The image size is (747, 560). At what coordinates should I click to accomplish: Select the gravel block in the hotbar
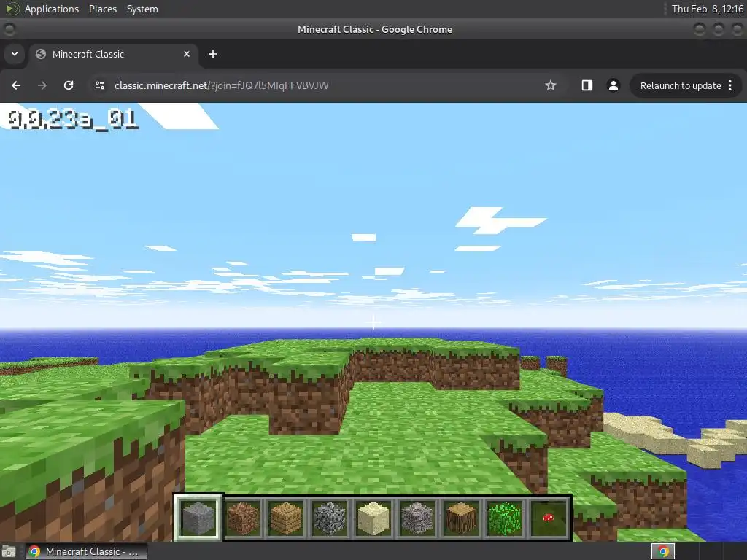tap(417, 518)
